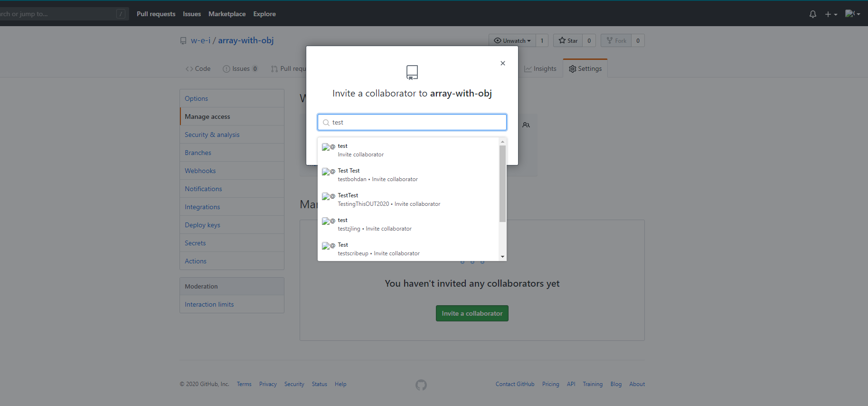Open the w-e-i owner link

(200, 40)
